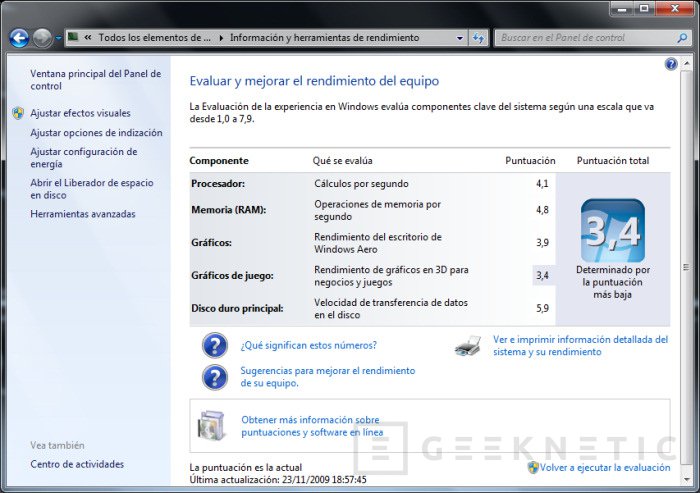Viewport: 700px width, 493px height.
Task: Select the 'Gráficos de juego:' row label
Action: [x=232, y=276]
